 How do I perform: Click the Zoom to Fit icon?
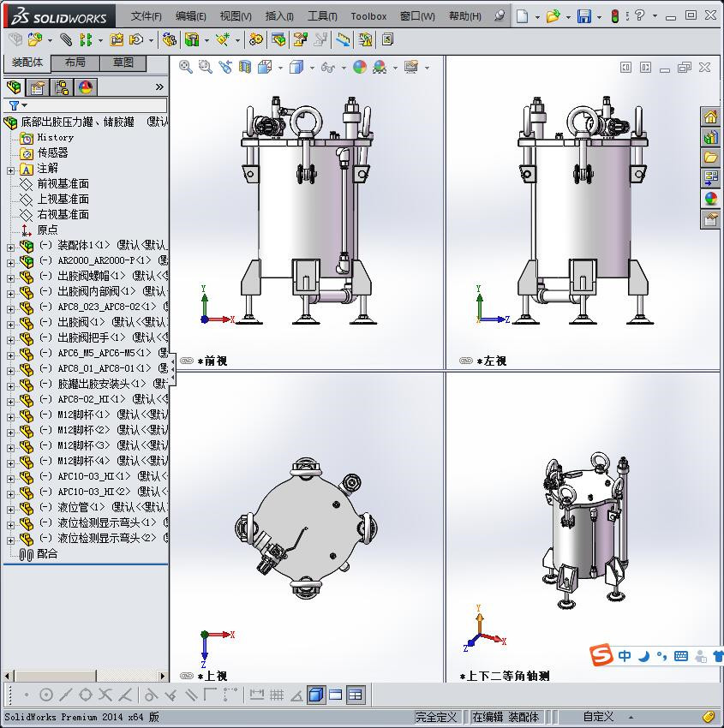186,68
